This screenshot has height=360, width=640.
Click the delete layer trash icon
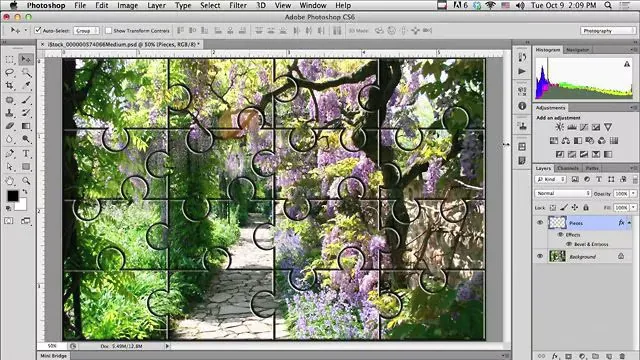click(622, 356)
